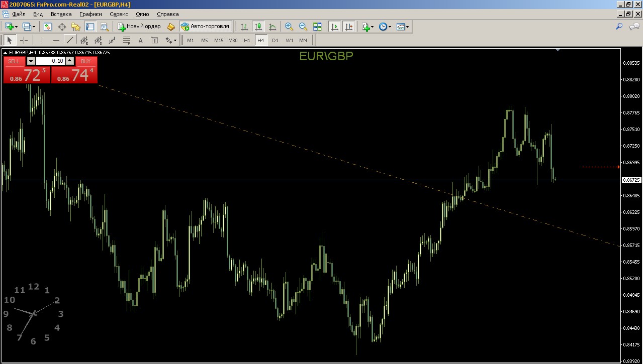Toggle the Авто-торговля button
This screenshot has height=364, width=643.
[x=205, y=27]
